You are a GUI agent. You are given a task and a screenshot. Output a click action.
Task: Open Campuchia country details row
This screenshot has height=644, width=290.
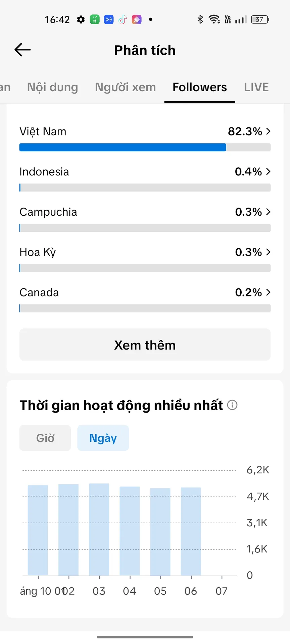pos(145,218)
